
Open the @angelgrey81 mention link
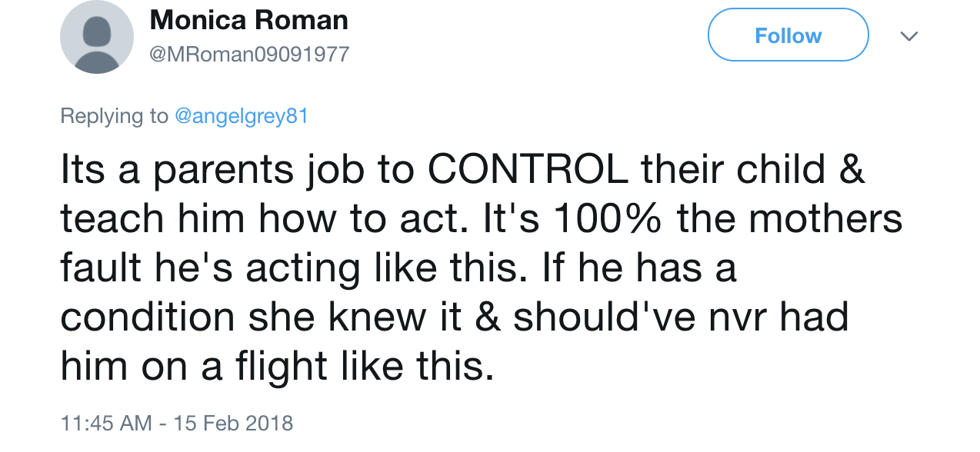[x=242, y=116]
